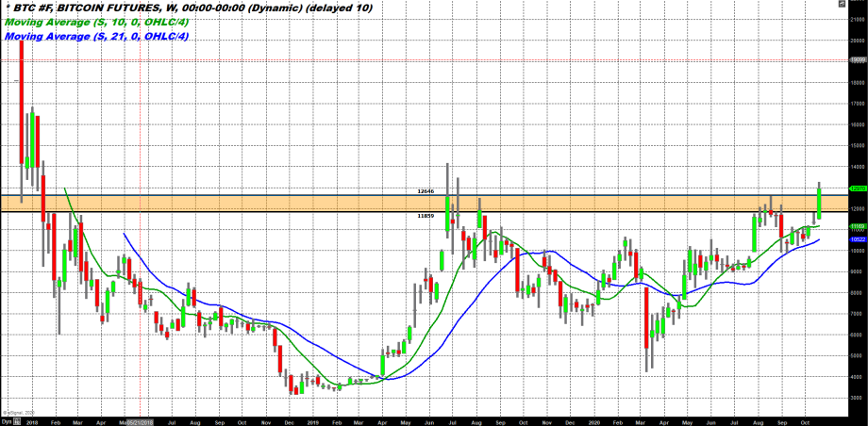Select the 11859 support level label
The image size is (868, 426).
point(425,215)
